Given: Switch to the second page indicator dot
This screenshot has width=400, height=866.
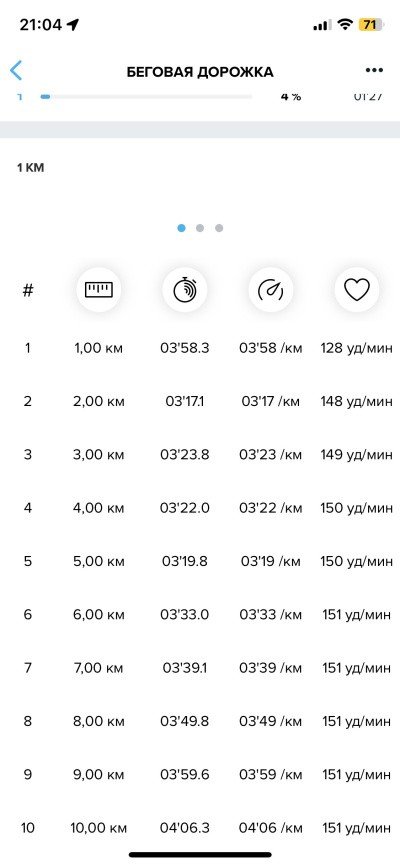Looking at the screenshot, I should (200, 228).
